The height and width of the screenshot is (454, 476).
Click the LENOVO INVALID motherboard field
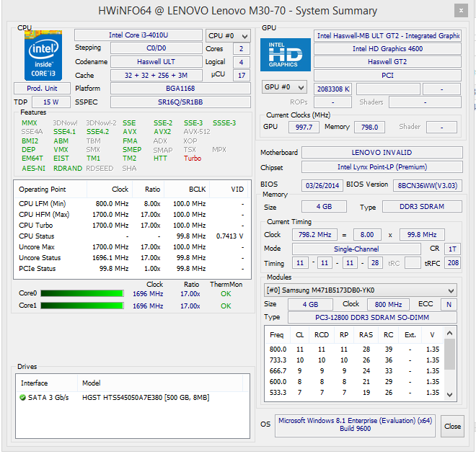(x=382, y=152)
